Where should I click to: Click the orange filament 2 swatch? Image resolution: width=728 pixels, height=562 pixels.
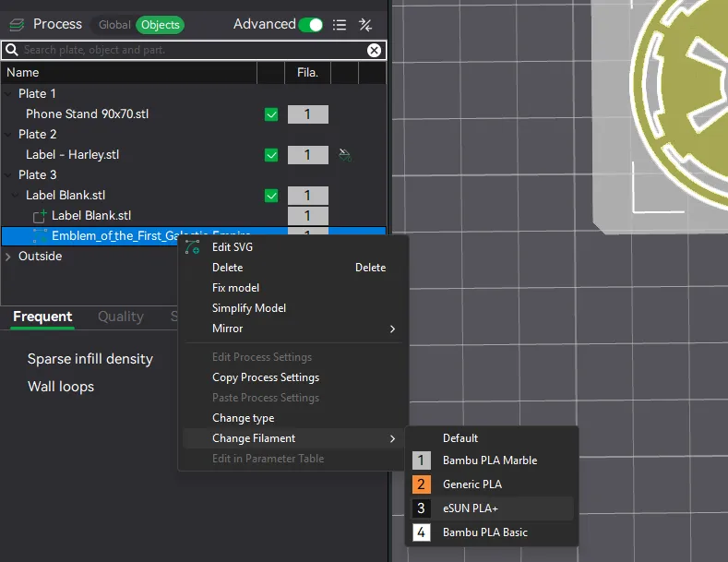click(421, 484)
